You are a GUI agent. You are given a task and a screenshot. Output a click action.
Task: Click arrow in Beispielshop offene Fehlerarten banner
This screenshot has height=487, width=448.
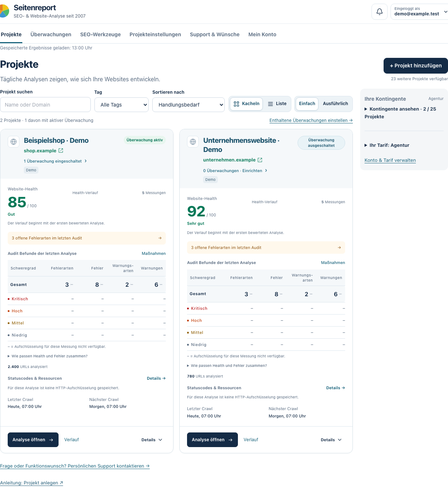[160, 238]
